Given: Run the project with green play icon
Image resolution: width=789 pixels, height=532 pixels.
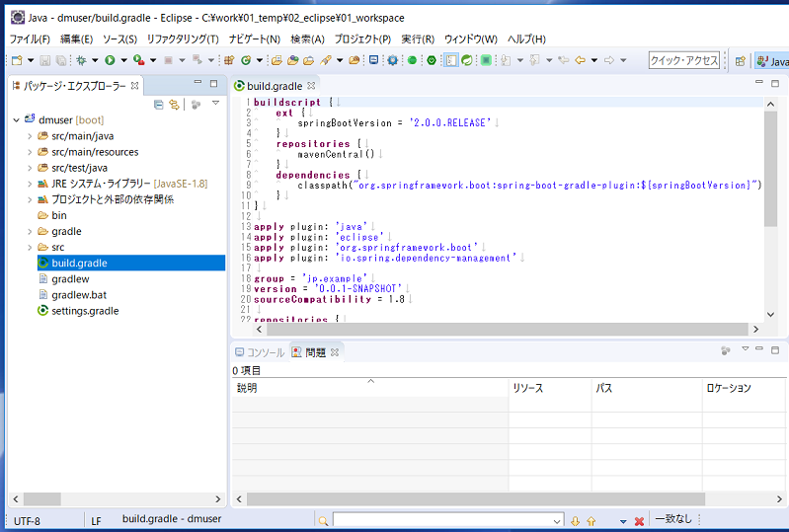Looking at the screenshot, I should tap(110, 60).
